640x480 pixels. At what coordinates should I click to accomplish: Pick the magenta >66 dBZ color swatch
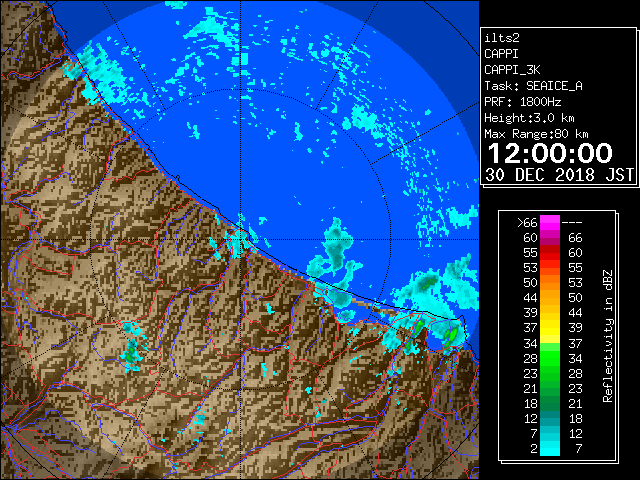click(550, 223)
